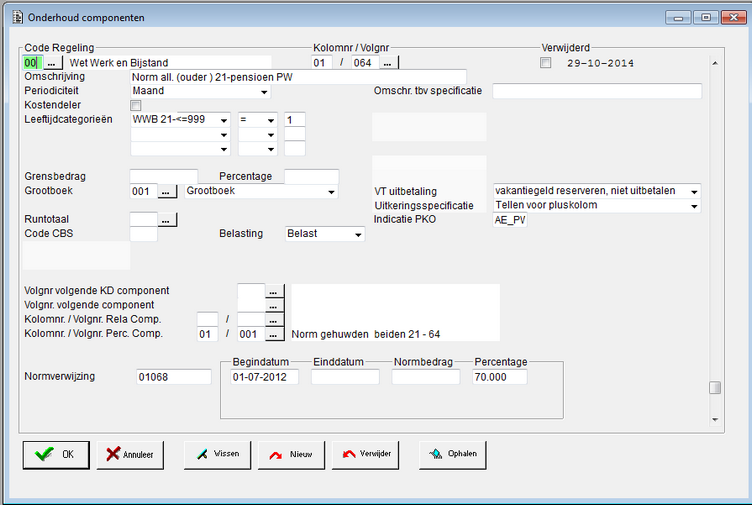Click the scrollbar up arrow
752x505 pixels.
715,63
